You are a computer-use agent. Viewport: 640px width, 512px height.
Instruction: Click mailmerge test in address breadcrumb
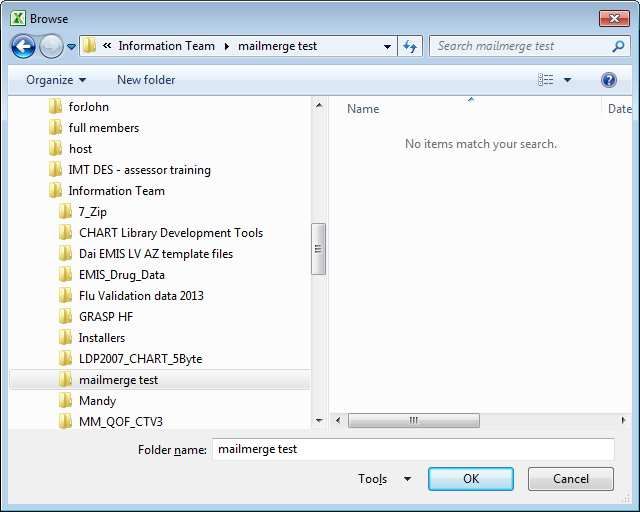[278, 46]
